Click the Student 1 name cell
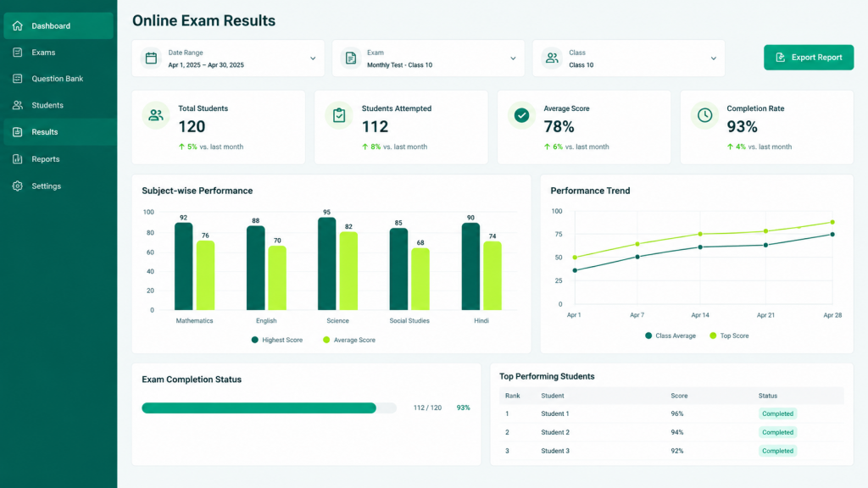Image resolution: width=868 pixels, height=488 pixels. tap(555, 413)
